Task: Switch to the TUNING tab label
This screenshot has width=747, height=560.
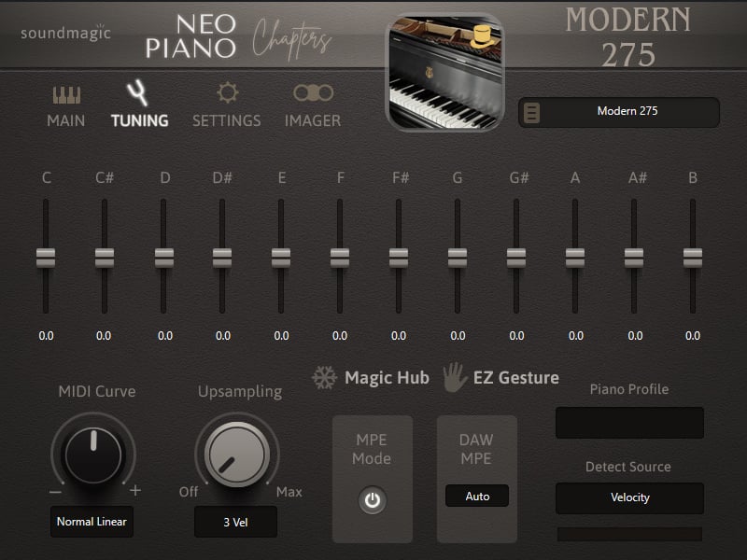Action: pos(139,121)
